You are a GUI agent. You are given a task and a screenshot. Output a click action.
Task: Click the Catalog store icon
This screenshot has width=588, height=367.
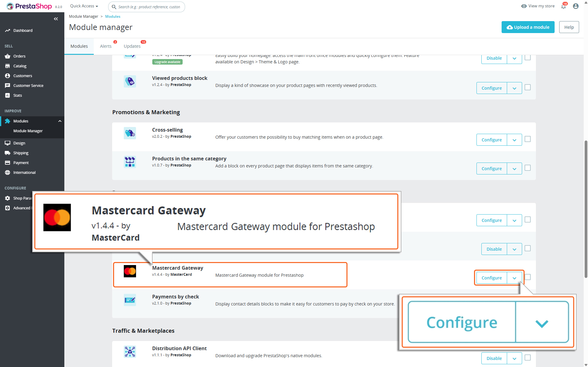click(8, 66)
